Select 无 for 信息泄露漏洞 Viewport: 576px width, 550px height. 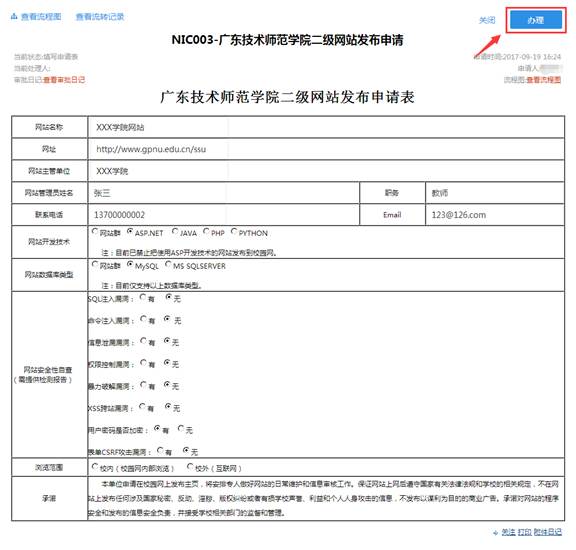pos(167,341)
